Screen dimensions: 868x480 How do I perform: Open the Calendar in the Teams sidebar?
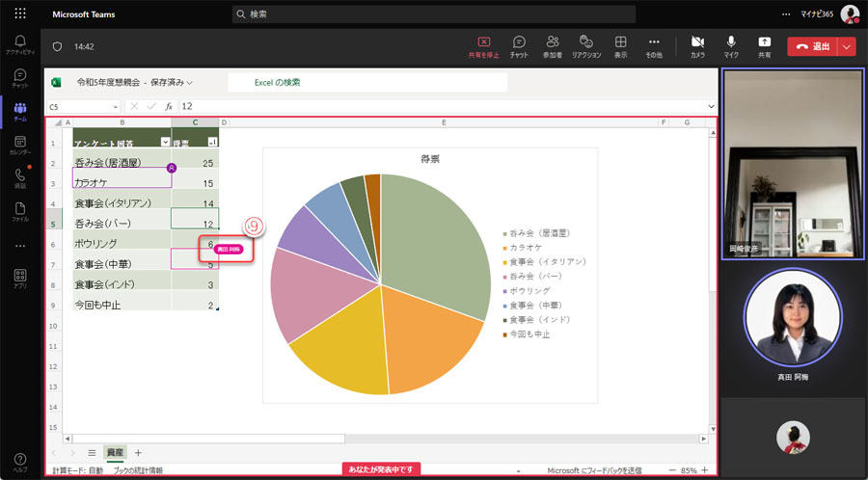pyautogui.click(x=20, y=145)
